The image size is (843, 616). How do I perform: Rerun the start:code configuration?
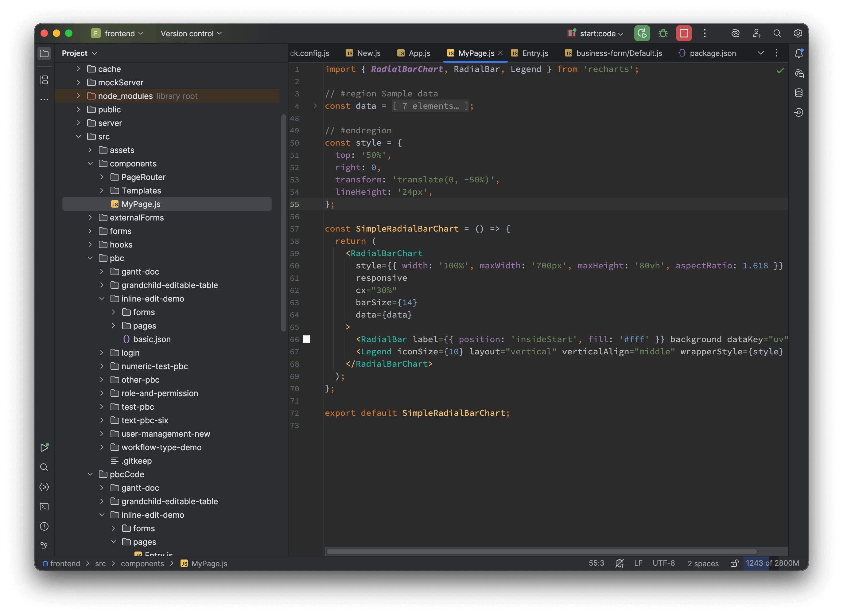(x=642, y=33)
